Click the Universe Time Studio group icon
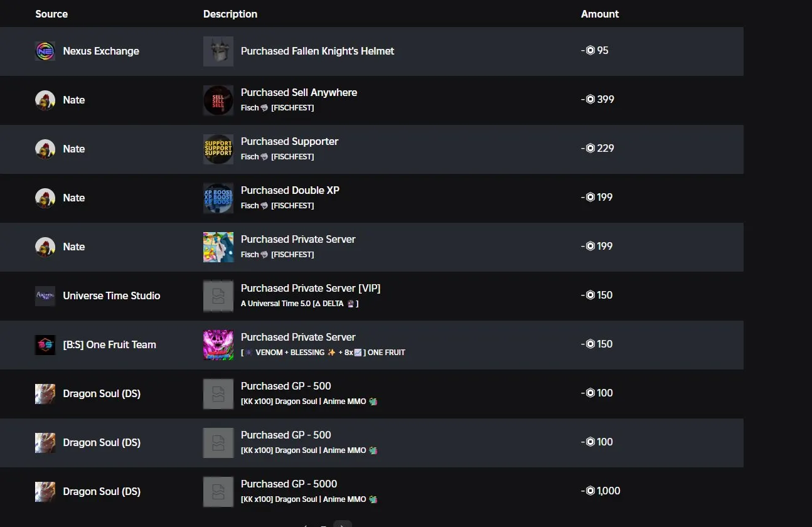812x527 pixels. pos(45,295)
